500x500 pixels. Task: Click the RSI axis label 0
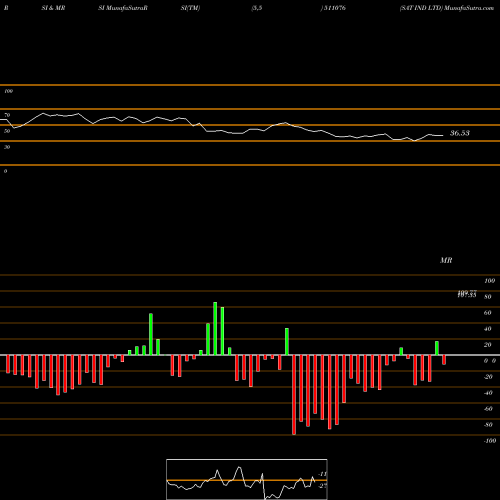(5, 171)
